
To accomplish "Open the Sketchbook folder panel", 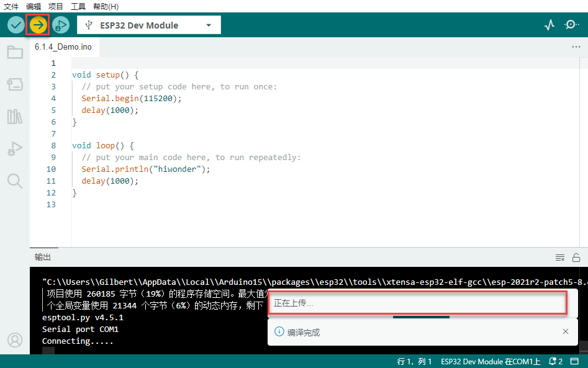I will click(x=15, y=52).
